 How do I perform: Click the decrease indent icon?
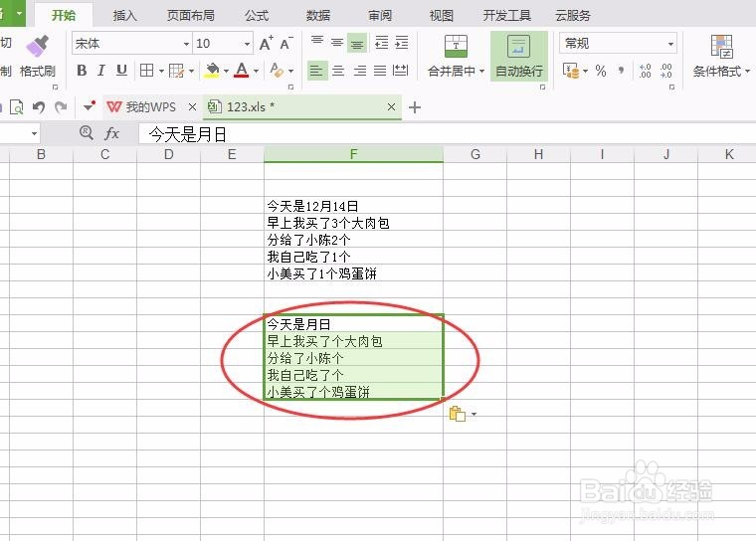[x=381, y=43]
